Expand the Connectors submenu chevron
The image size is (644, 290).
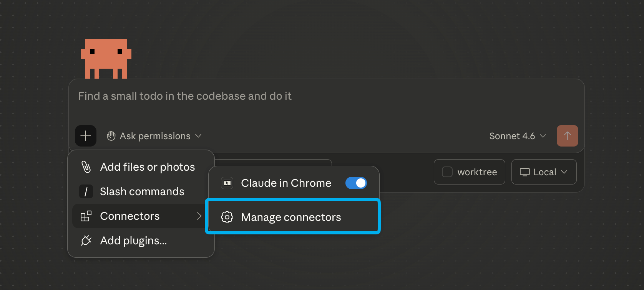[199, 216]
